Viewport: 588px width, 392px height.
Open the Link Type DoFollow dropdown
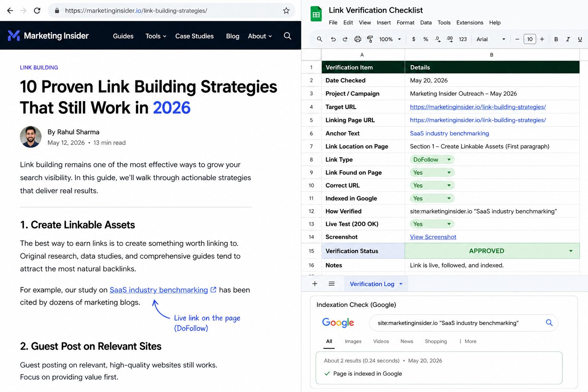point(432,160)
